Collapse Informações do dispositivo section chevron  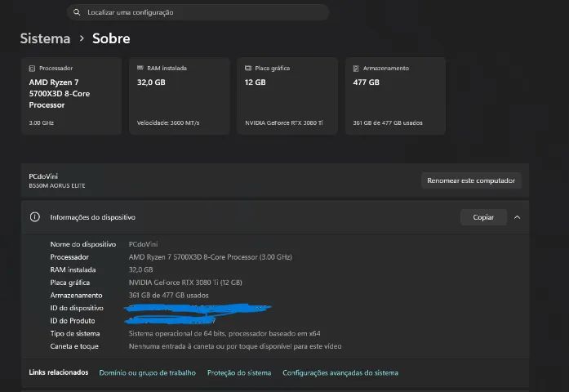517,217
